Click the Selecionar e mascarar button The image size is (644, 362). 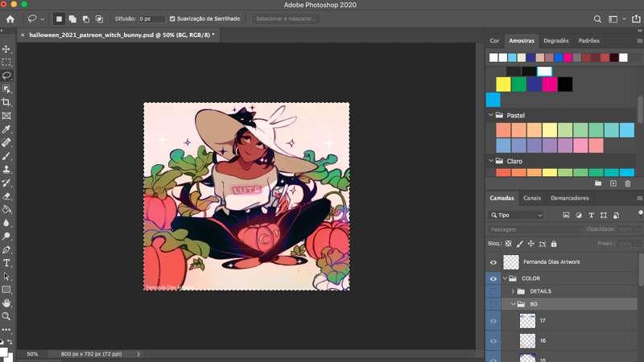coord(286,19)
